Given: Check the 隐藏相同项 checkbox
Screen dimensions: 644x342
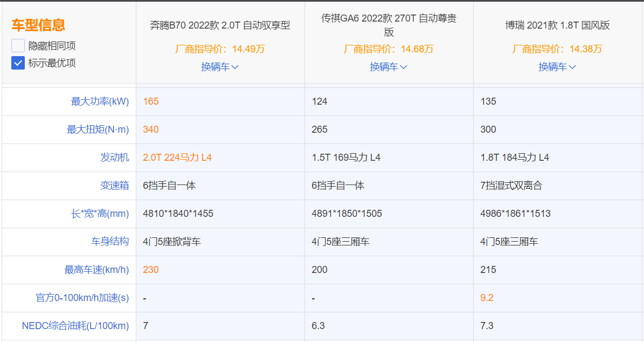Looking at the screenshot, I should click(18, 46).
